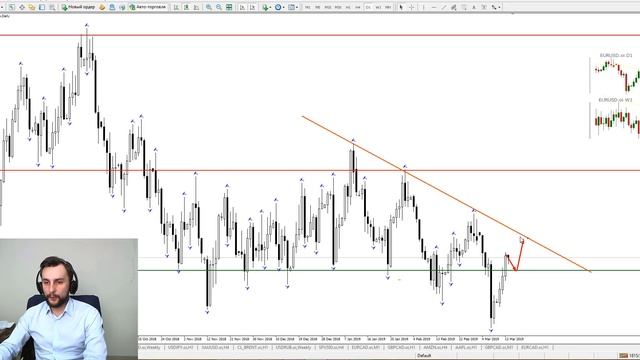Select the Fibonacci retracement tool
This screenshot has width=640, height=360.
tap(464, 7)
